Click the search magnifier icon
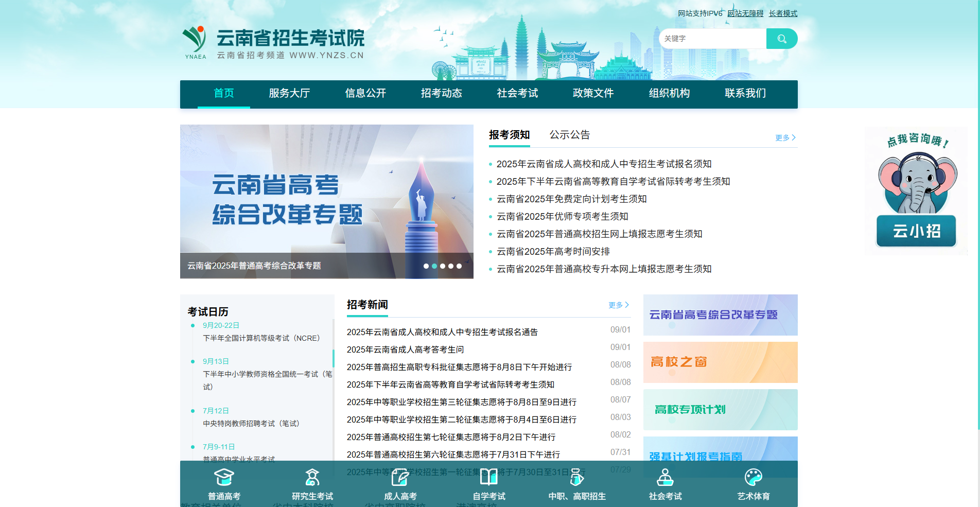 (781, 38)
